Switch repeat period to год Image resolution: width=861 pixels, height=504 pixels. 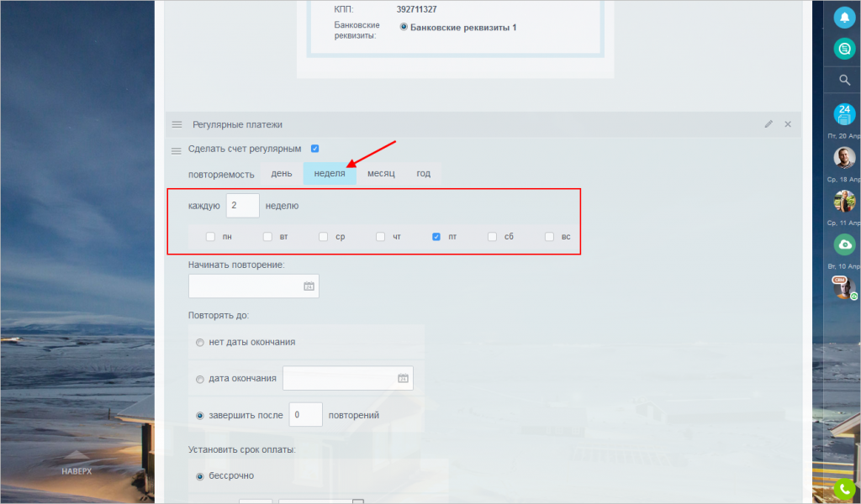click(x=424, y=173)
